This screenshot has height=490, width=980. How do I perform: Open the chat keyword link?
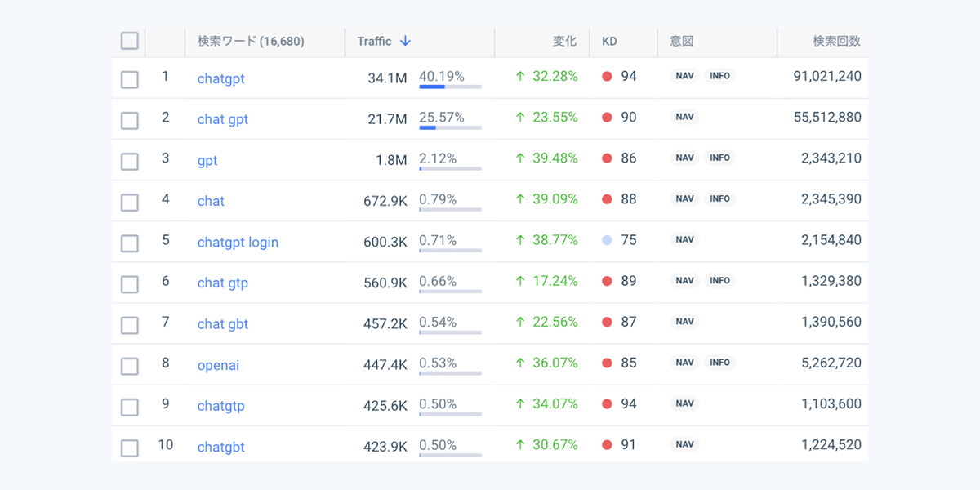(211, 201)
